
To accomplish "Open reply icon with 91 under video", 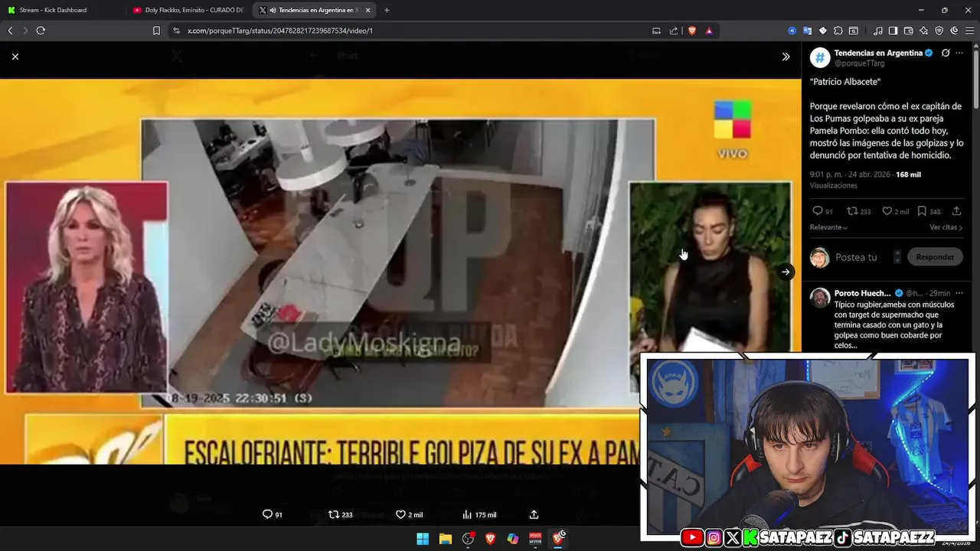I will 273,514.
